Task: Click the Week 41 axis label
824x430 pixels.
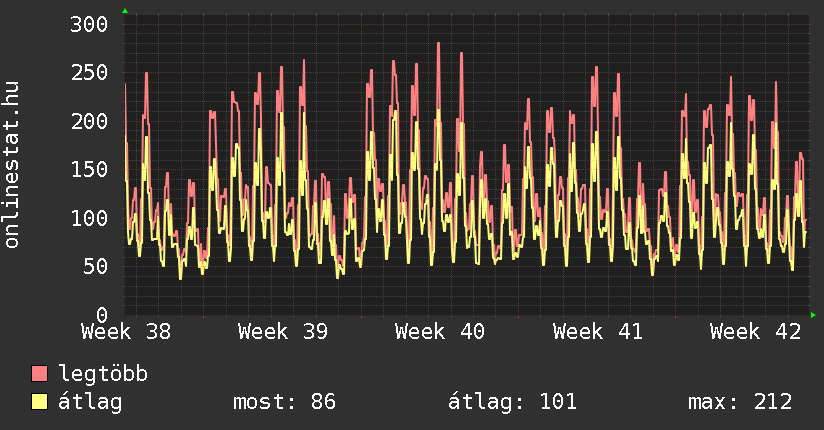Action: pyautogui.click(x=598, y=331)
